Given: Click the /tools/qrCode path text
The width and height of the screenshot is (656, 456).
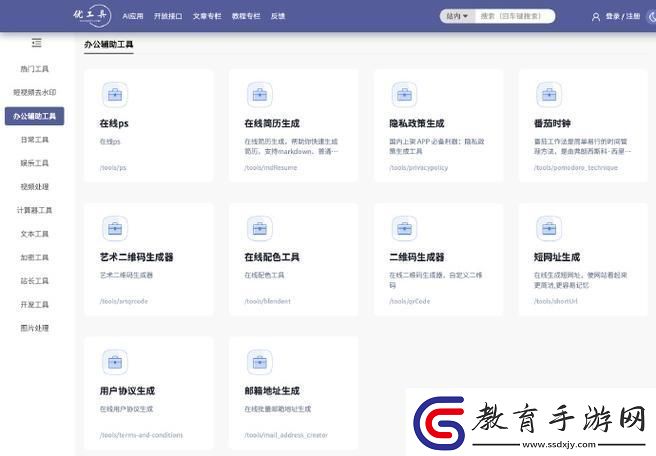Looking at the screenshot, I should click(410, 301).
